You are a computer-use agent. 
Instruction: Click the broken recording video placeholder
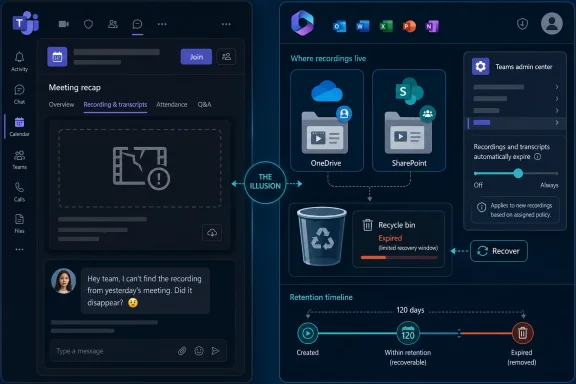140,168
